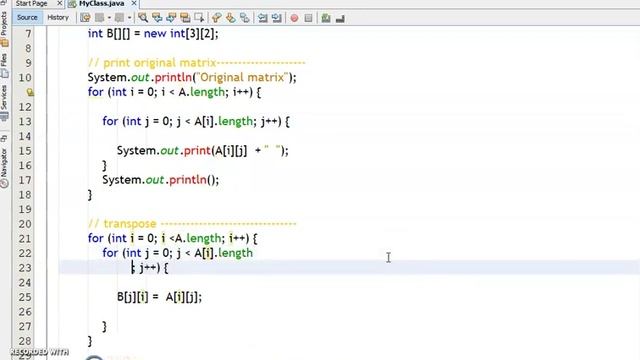The height and width of the screenshot is (360, 640).
Task: Open the dropdown arrow beside the Back icon
Action: pos(109,18)
